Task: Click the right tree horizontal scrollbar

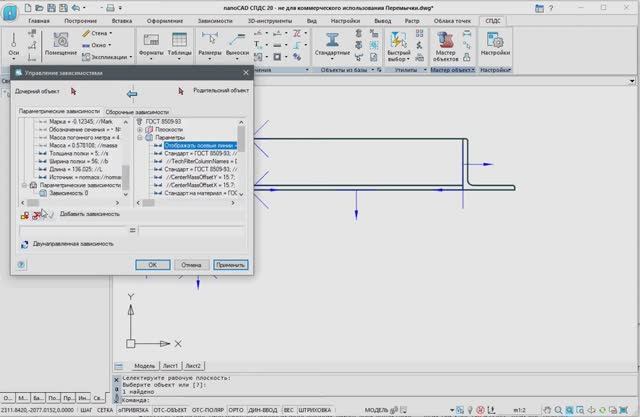Action: [x=186, y=203]
